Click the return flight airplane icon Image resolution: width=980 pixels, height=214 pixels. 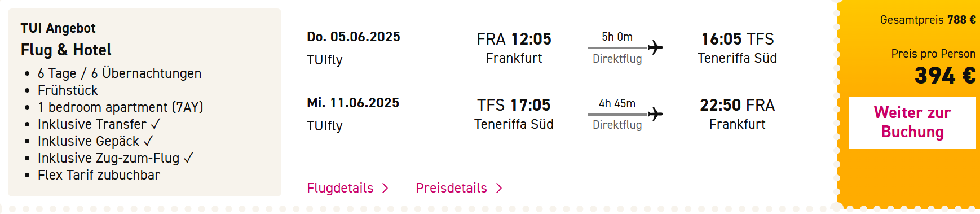655,114
